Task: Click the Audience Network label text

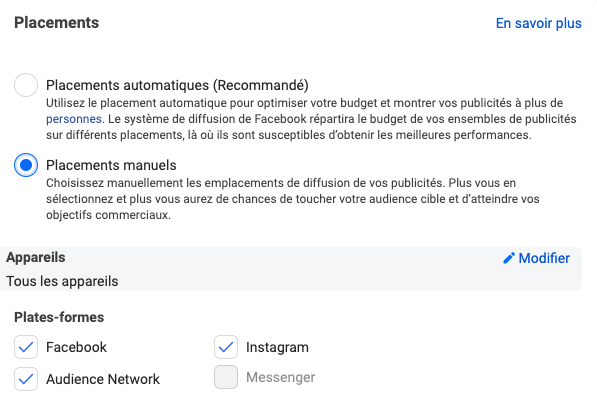Action: click(x=103, y=379)
